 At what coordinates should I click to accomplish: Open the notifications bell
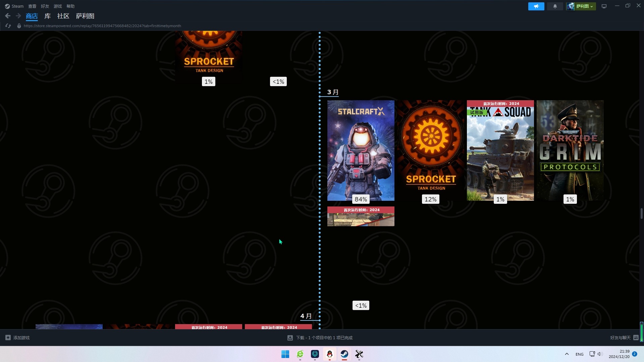(555, 6)
